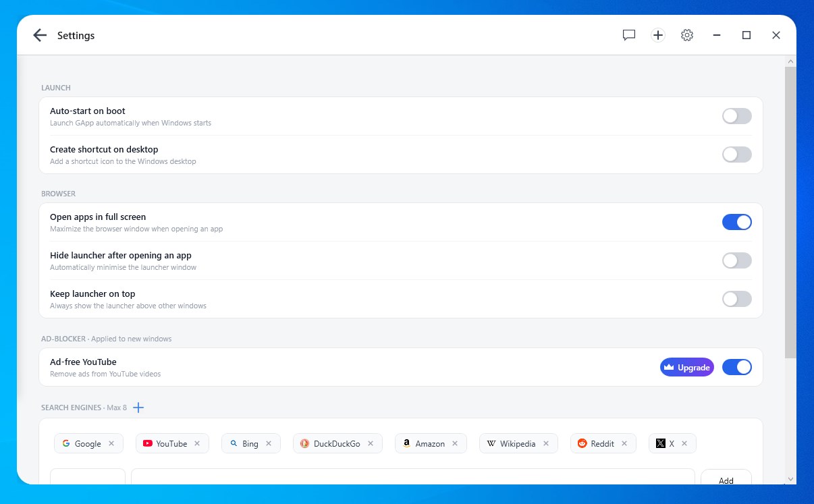The height and width of the screenshot is (504, 814).
Task: Enable Create shortcut on desktop toggle
Action: (737, 155)
